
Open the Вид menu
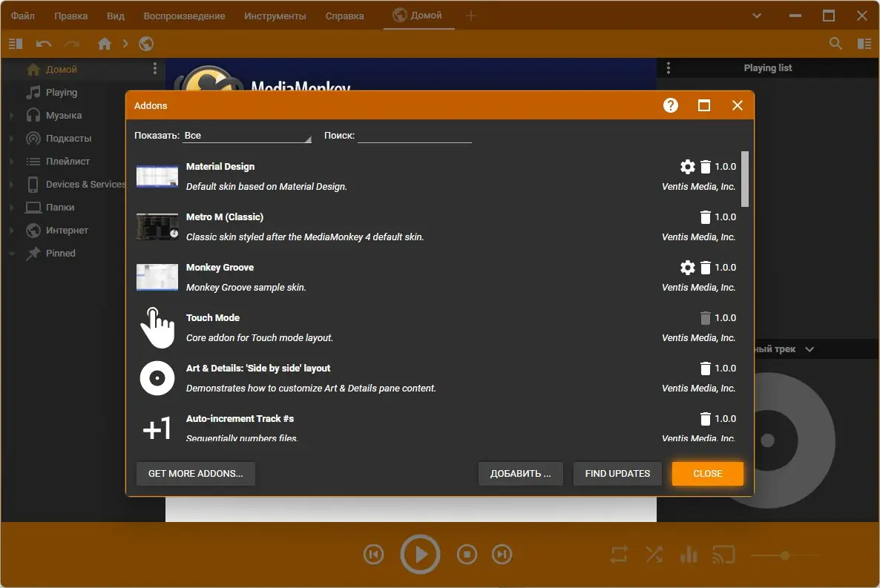coord(116,16)
